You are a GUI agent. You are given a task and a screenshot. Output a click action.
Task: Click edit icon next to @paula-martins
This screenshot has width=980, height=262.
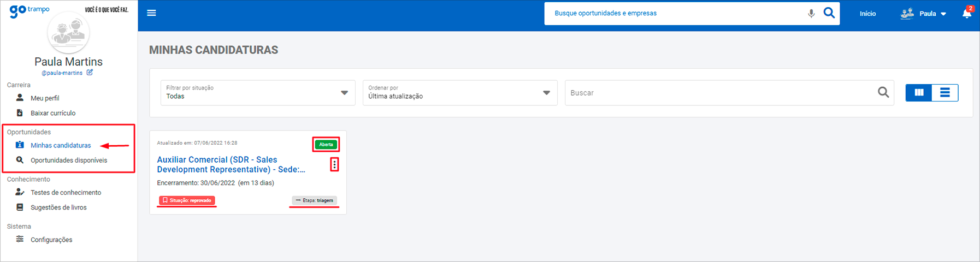[x=90, y=73]
